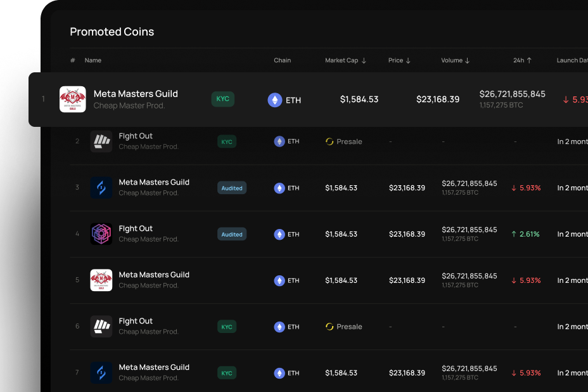Click the Meta Masters Guild logo in row 1
The width and height of the screenshot is (588, 392).
click(x=73, y=100)
